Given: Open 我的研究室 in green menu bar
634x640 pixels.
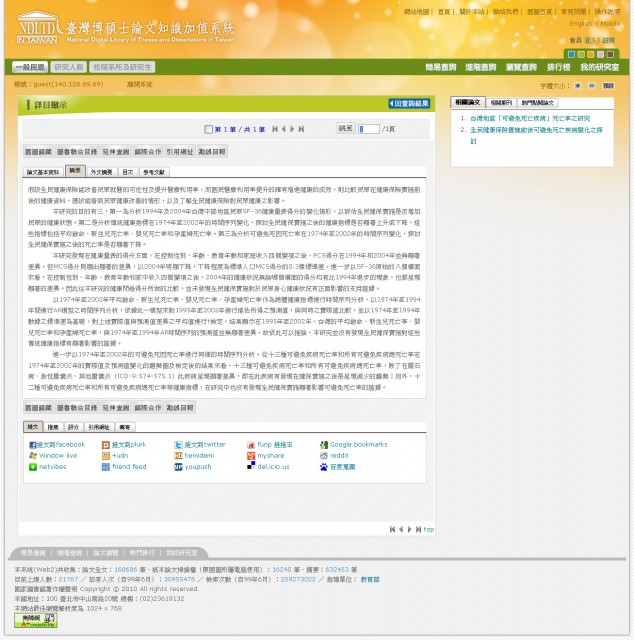Looking at the screenshot, I should (x=600, y=67).
